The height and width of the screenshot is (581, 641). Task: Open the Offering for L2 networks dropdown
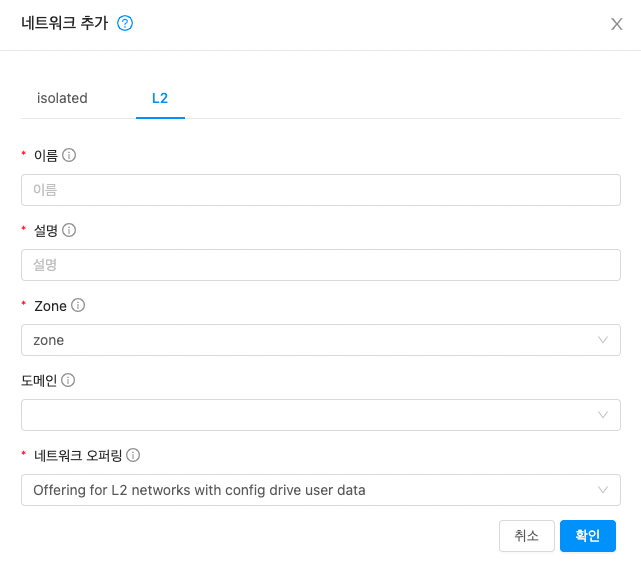[321, 490]
